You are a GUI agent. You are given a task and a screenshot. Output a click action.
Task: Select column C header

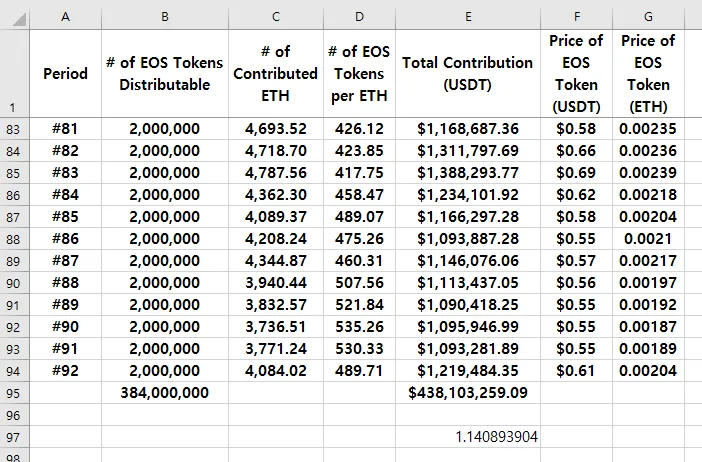coord(276,17)
